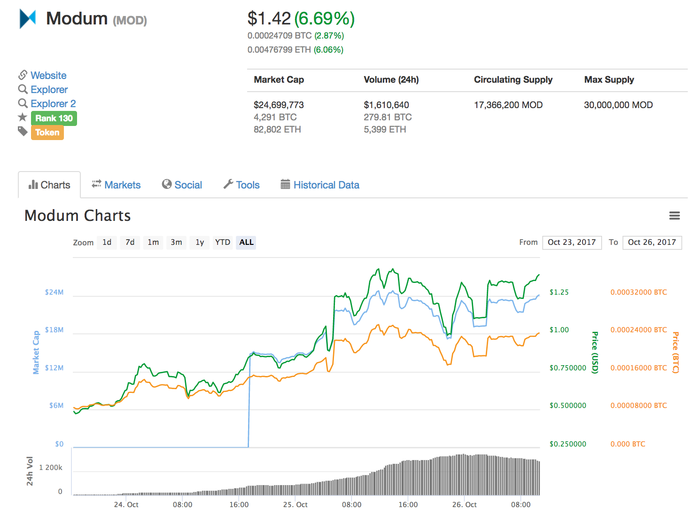Click the calendar icon on Historical Data
This screenshot has width=700, height=517.
(285, 185)
